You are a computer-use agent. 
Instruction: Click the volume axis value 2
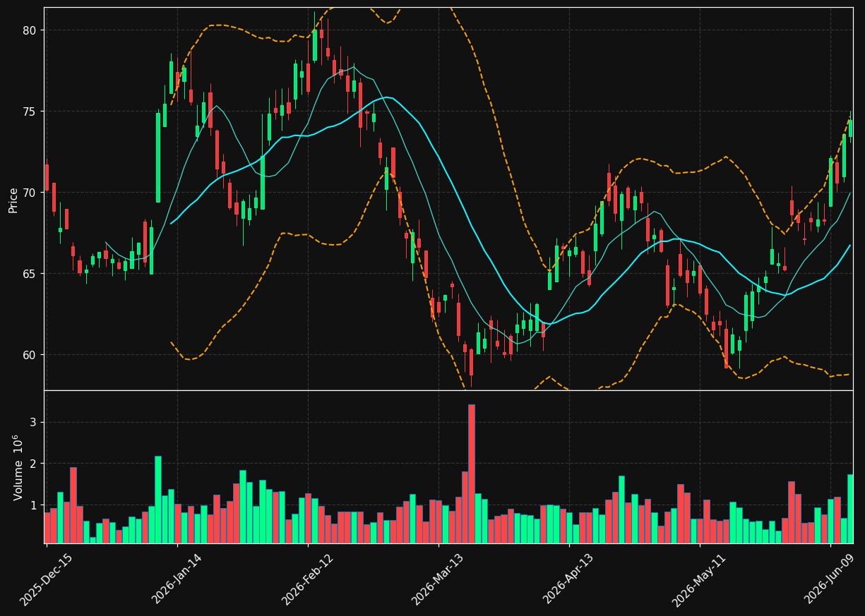click(x=32, y=464)
